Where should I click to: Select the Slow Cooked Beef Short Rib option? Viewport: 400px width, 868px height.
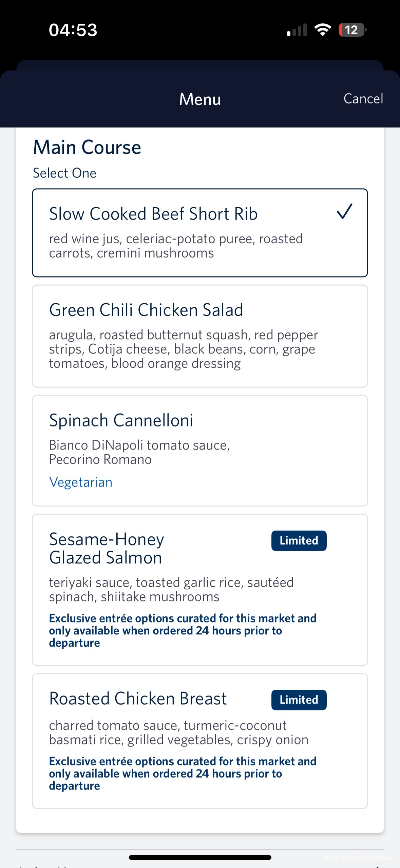(x=153, y=214)
